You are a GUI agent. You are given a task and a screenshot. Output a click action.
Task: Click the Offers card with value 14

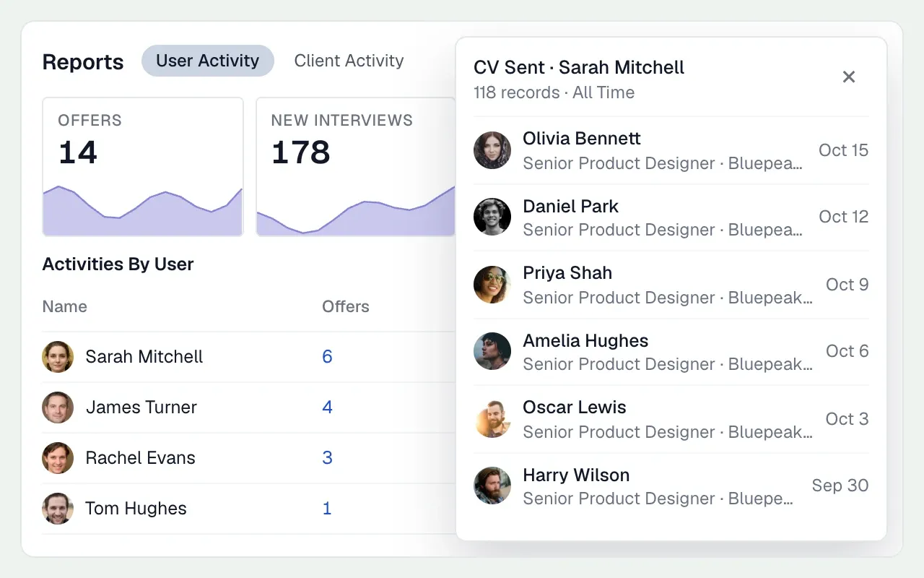pos(143,167)
